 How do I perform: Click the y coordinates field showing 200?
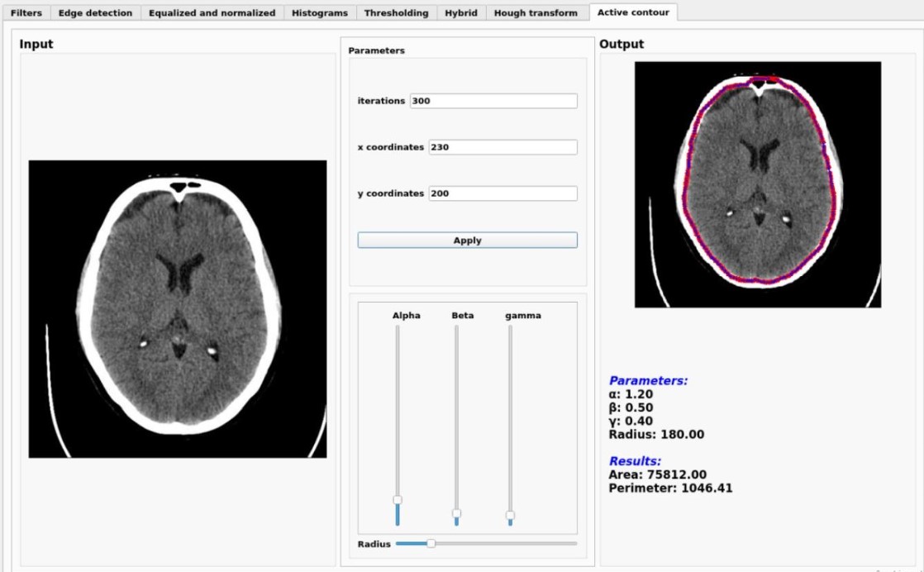(x=502, y=193)
